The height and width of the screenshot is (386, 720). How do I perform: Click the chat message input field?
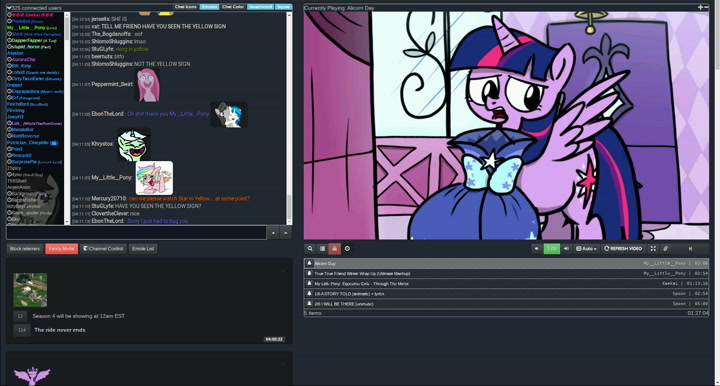click(136, 233)
